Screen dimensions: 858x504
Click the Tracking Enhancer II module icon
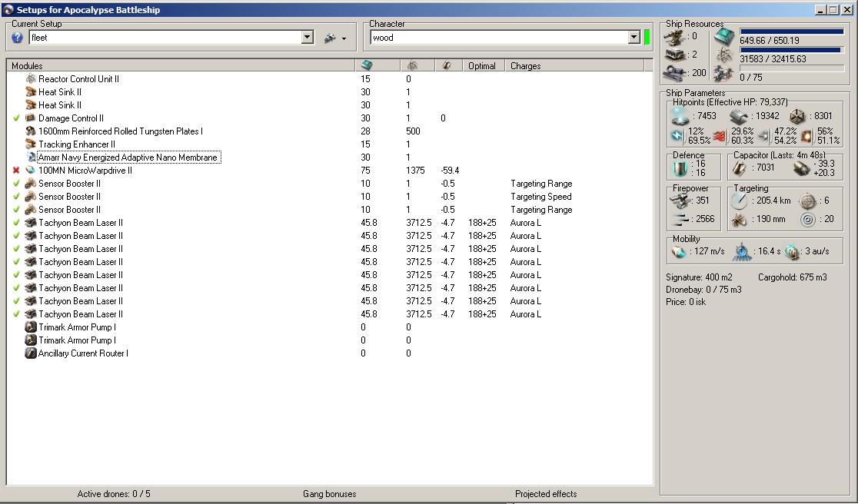tap(31, 144)
